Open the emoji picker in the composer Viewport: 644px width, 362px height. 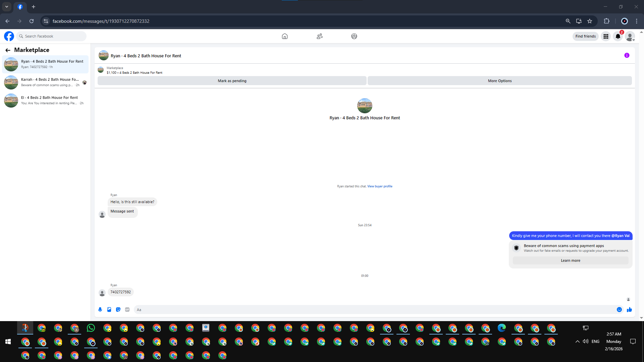tap(619, 309)
